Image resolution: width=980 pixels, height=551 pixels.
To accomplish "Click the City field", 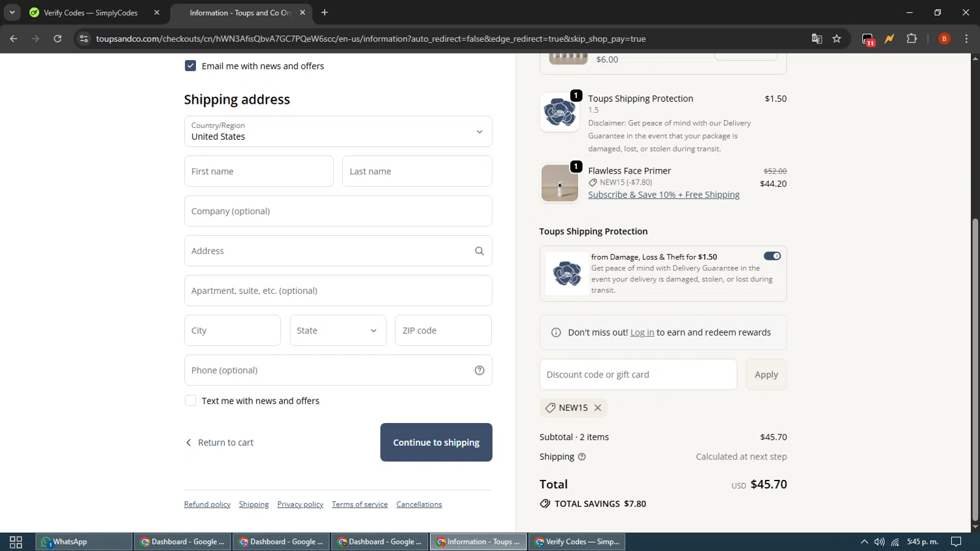I will (233, 330).
